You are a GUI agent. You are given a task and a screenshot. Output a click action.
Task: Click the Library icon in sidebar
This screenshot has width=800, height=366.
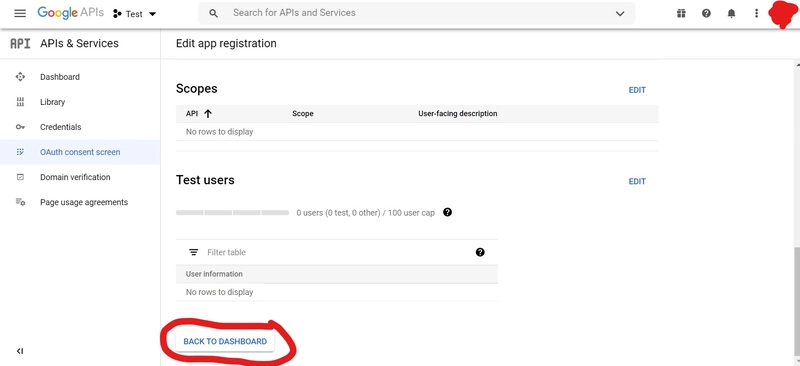pyautogui.click(x=20, y=102)
